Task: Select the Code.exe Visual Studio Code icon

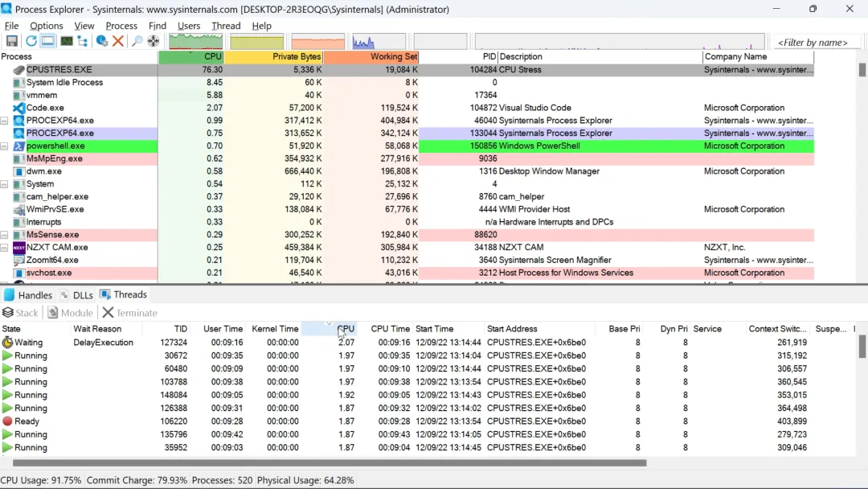Action: [18, 108]
